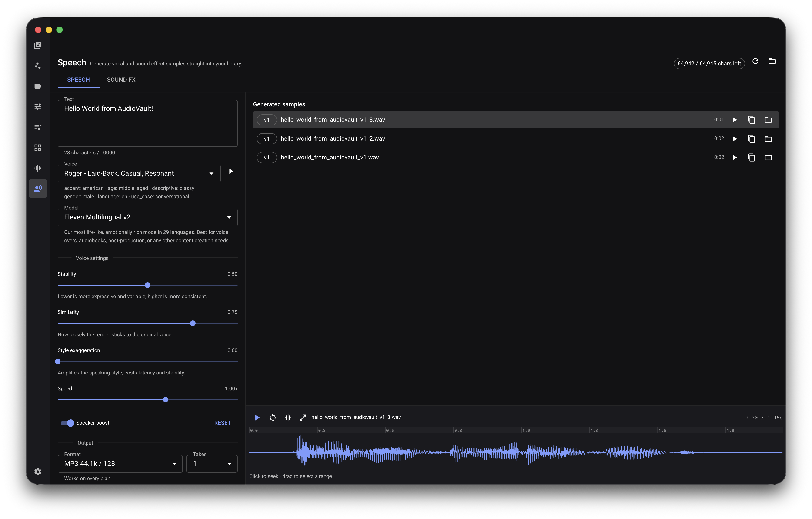This screenshot has height=519, width=812.
Task: Click RESET voice settings
Action: coord(223,423)
